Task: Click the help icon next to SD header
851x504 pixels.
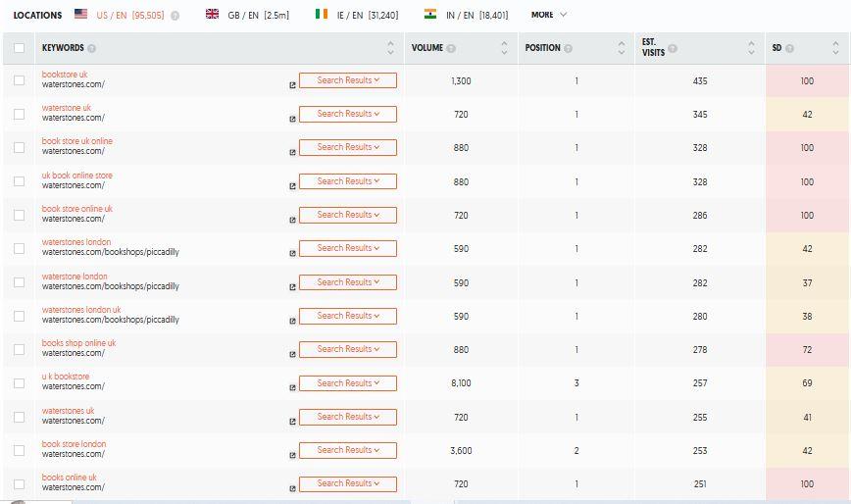Action: (x=789, y=48)
